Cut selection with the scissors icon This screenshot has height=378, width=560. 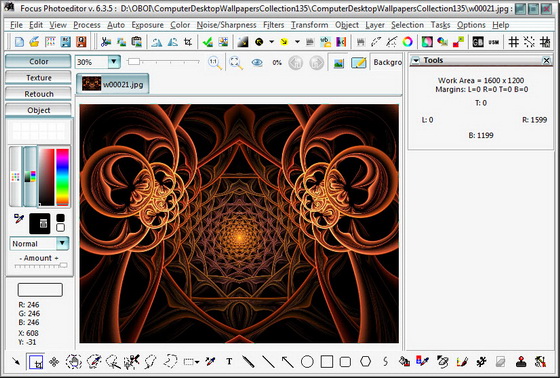pyautogui.click(x=105, y=42)
